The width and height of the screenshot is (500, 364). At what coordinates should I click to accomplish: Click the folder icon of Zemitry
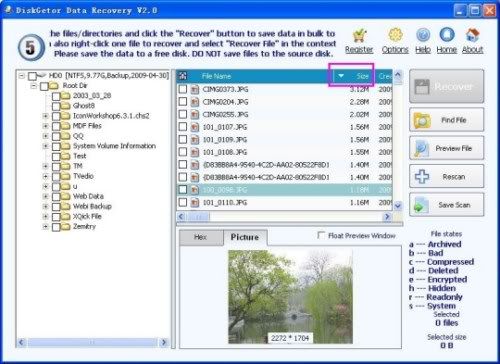[66, 227]
